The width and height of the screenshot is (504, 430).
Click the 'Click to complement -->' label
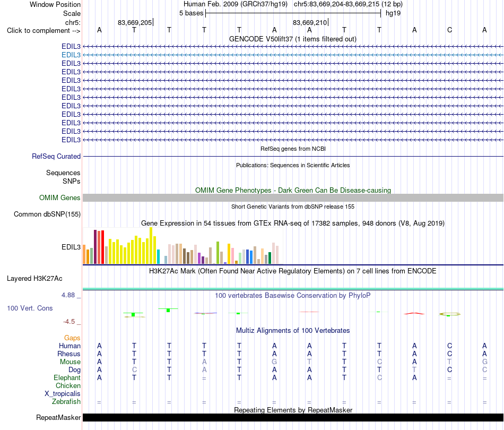(44, 31)
